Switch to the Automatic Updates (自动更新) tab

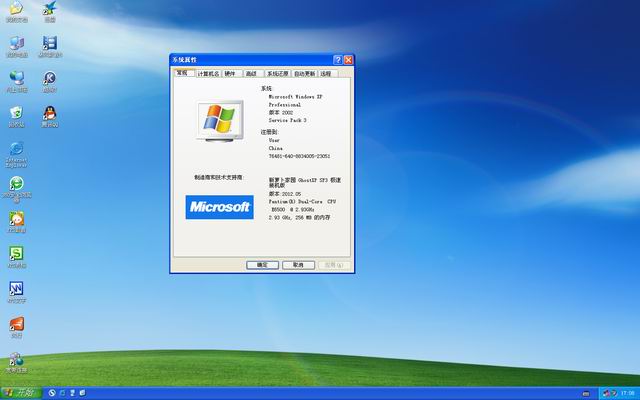(305, 73)
